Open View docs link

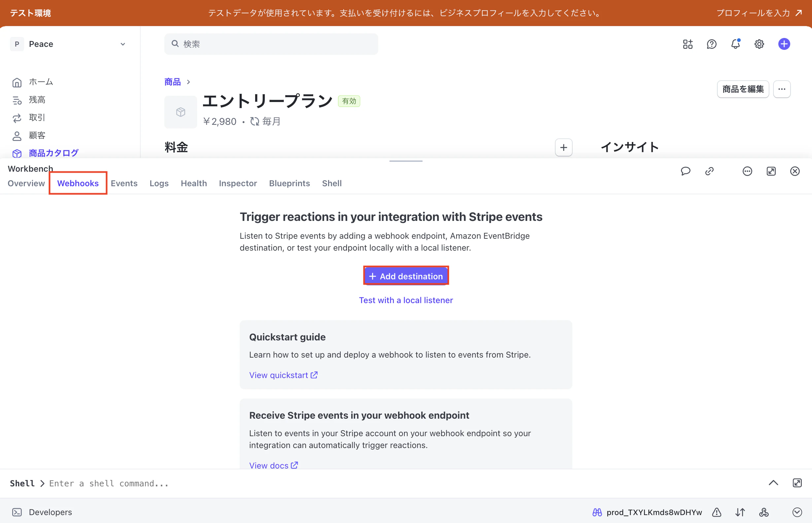pyautogui.click(x=273, y=465)
